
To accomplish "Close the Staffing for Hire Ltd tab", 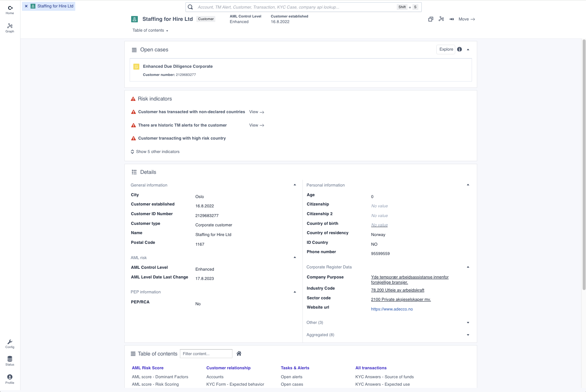I will [x=26, y=6].
